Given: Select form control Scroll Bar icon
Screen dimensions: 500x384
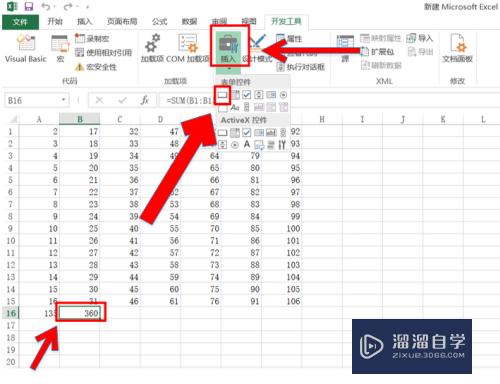Looking at the screenshot, I should pyautogui.click(x=247, y=107).
